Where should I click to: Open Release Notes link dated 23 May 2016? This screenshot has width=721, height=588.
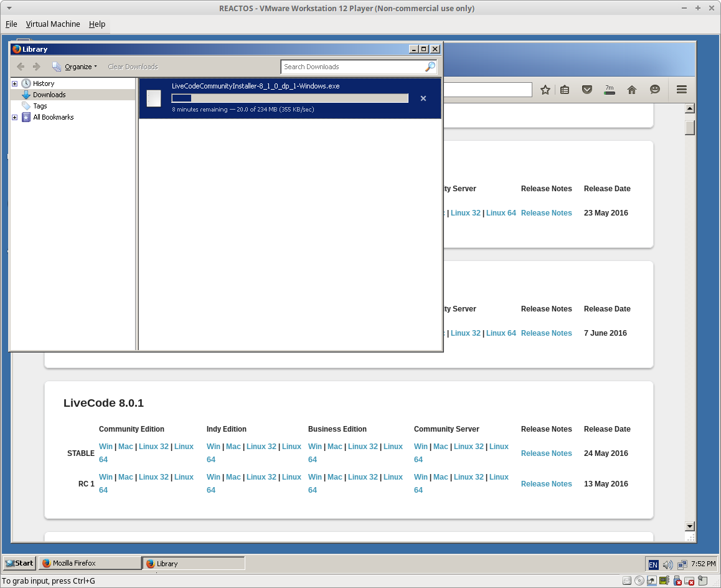point(546,213)
